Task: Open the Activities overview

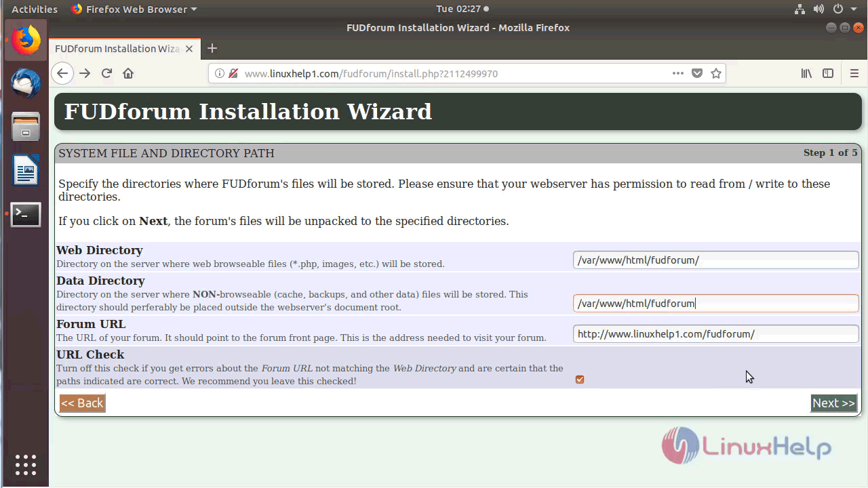Action: 35,9
